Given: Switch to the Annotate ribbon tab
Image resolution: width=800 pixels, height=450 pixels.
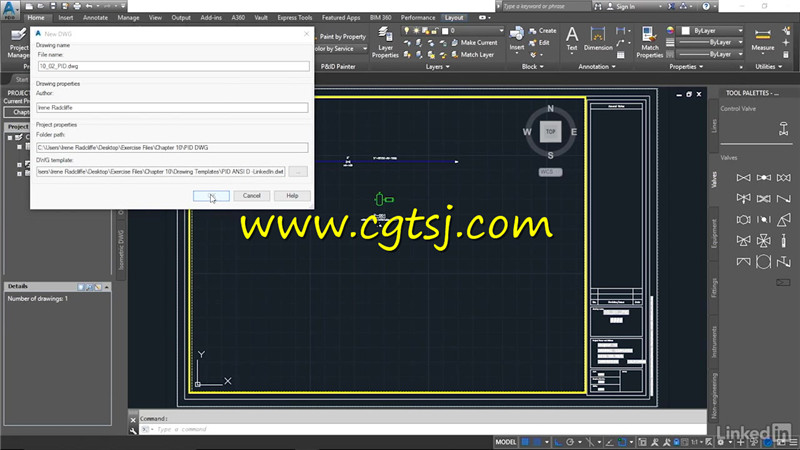Looking at the screenshot, I should [95, 17].
